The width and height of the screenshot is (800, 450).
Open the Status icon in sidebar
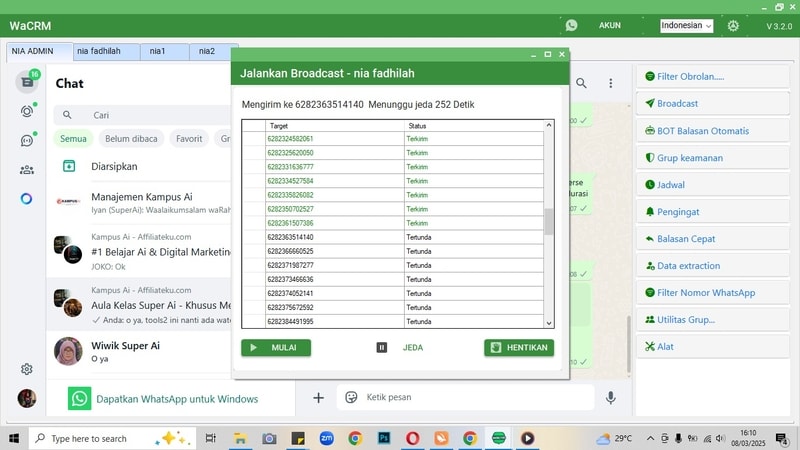[27, 111]
